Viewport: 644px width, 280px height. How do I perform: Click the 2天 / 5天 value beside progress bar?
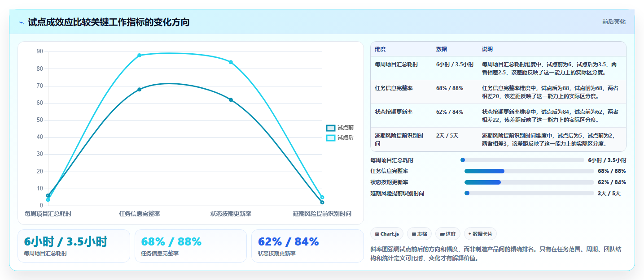(609, 194)
